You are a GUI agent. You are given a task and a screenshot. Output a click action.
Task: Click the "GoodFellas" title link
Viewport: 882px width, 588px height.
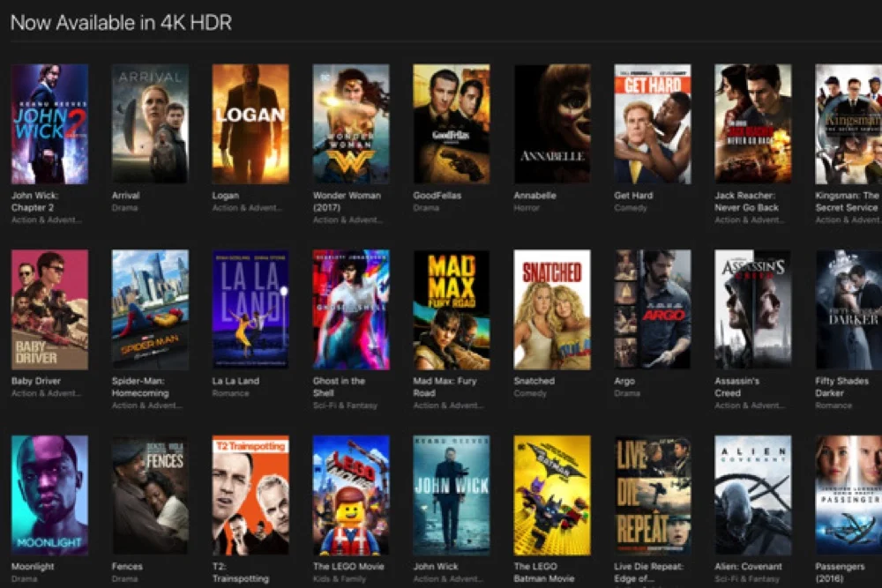click(437, 196)
